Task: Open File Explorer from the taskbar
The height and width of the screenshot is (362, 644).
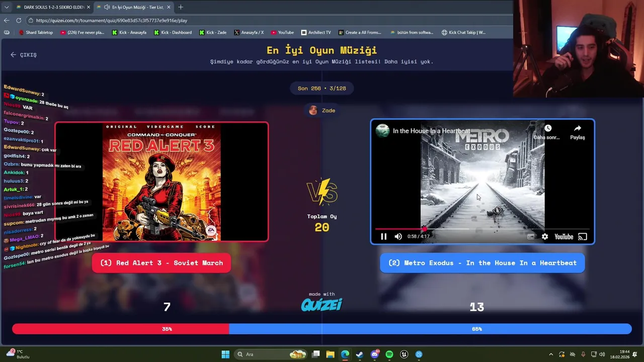Action: pos(330,354)
